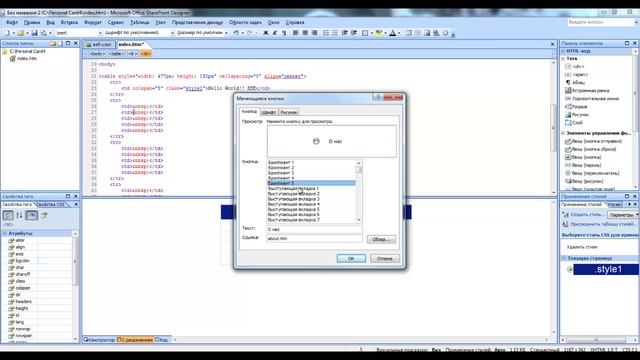This screenshot has width=640, height=360.
Task: Click the Ссылка input field in dialog
Action: (314, 238)
